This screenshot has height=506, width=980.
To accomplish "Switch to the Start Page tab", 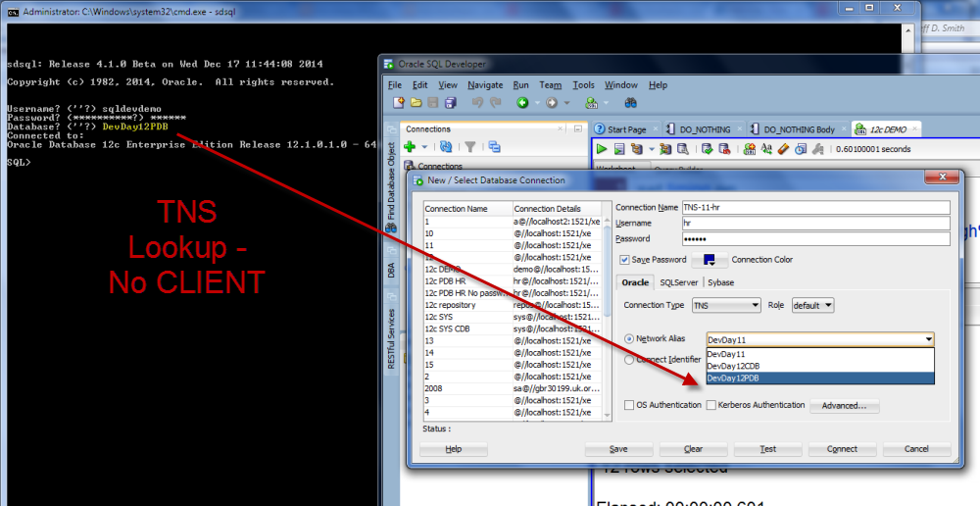I will [x=626, y=129].
